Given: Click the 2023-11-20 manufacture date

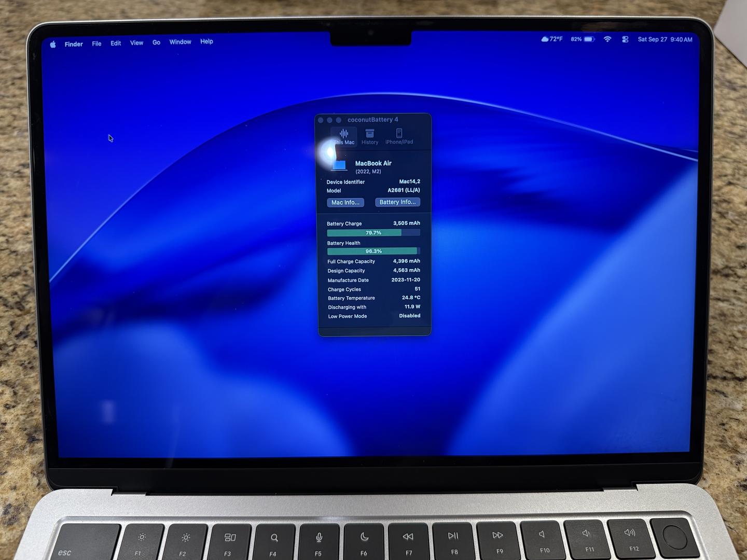Looking at the screenshot, I should click(x=406, y=279).
